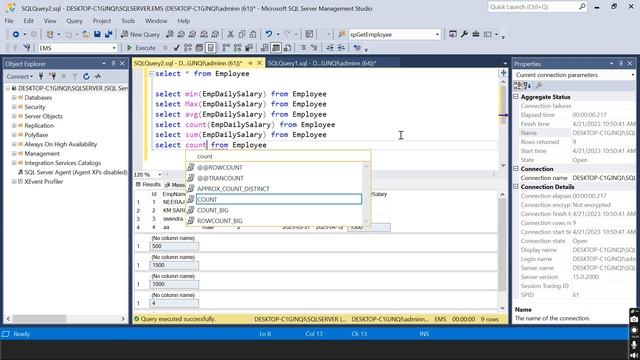This screenshot has height=360, width=640.
Task: Click the results pane vertical scrollbar
Action: (x=502, y=251)
